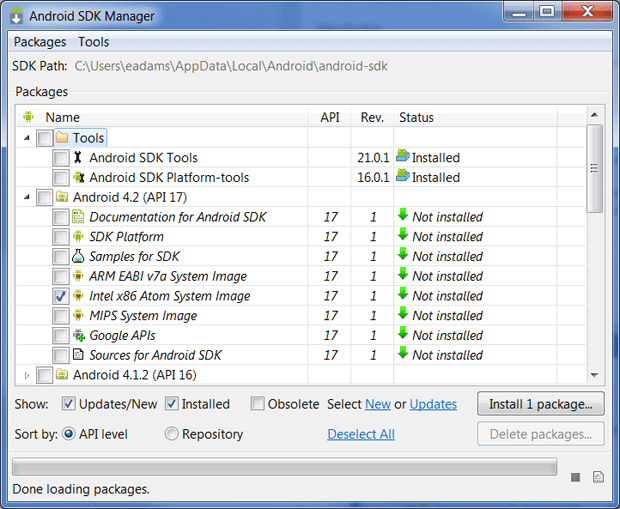Click the Android SDK Tools wrench icon

tap(78, 157)
